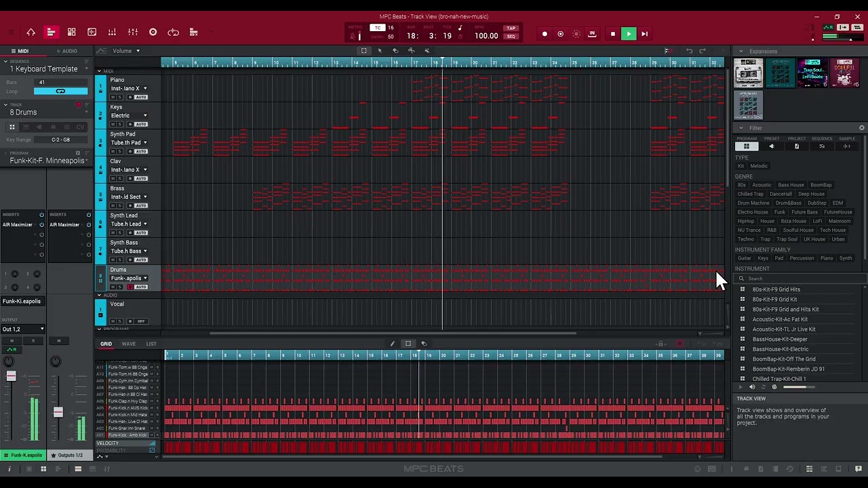The image size is (868, 488).
Task: Collapse the MIDI tracks section
Action: 99,71
